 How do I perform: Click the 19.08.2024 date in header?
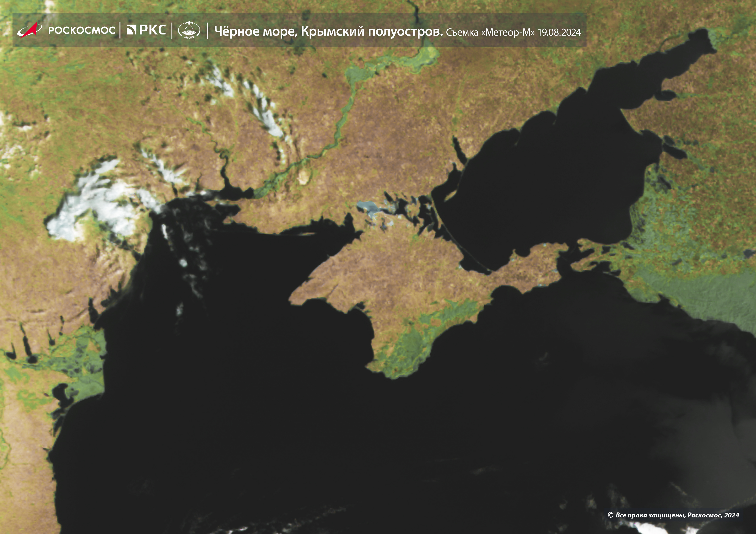tap(559, 33)
